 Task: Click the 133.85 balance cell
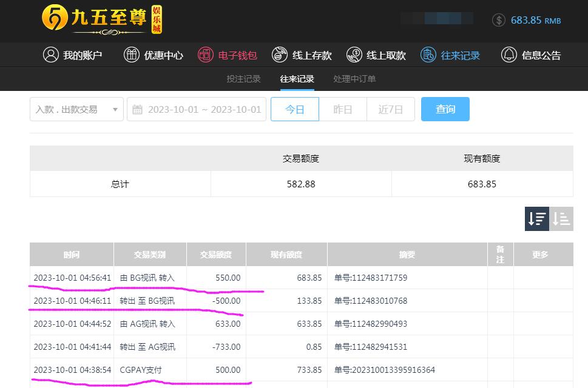click(309, 301)
